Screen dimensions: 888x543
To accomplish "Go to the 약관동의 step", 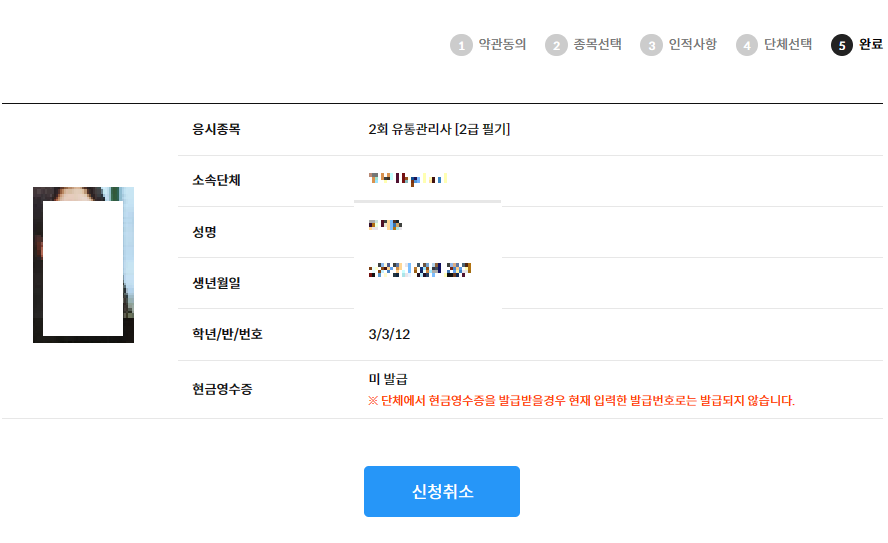I will (502, 45).
